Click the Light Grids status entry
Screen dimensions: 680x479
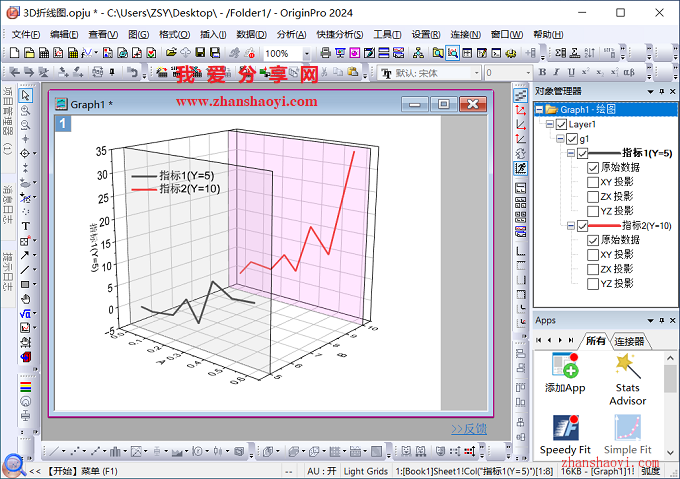366,471
